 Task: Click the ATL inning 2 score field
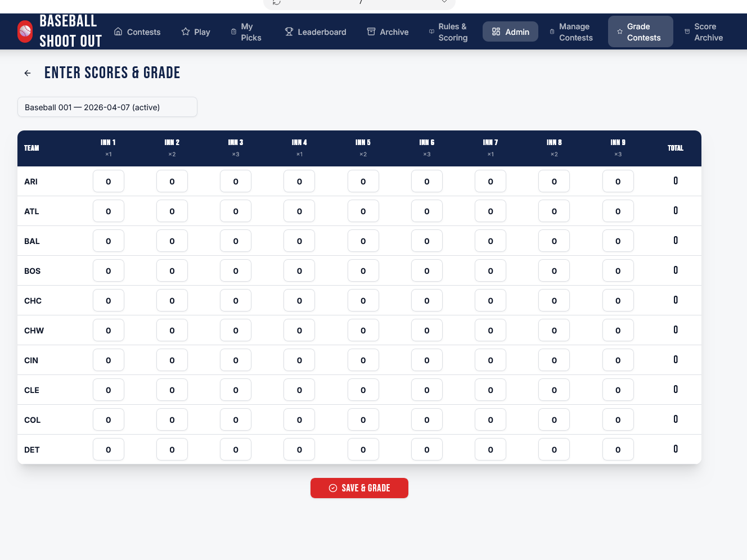pyautogui.click(x=172, y=211)
